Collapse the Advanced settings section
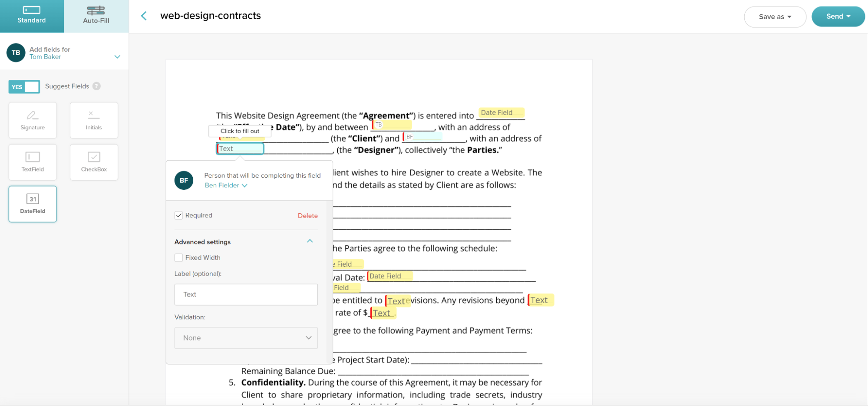Image resolution: width=868 pixels, height=406 pixels. 310,241
